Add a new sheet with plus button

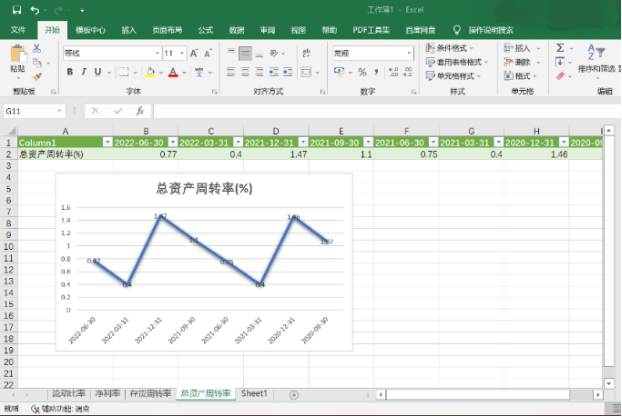[294, 395]
